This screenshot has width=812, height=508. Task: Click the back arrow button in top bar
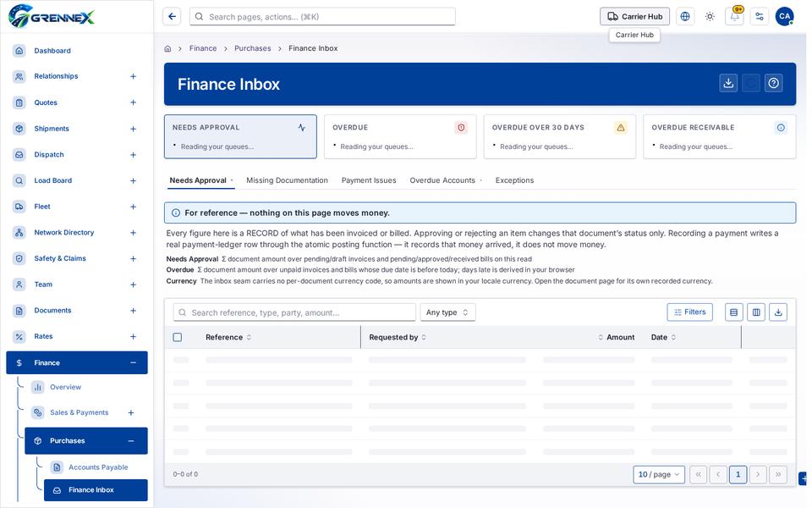point(172,17)
